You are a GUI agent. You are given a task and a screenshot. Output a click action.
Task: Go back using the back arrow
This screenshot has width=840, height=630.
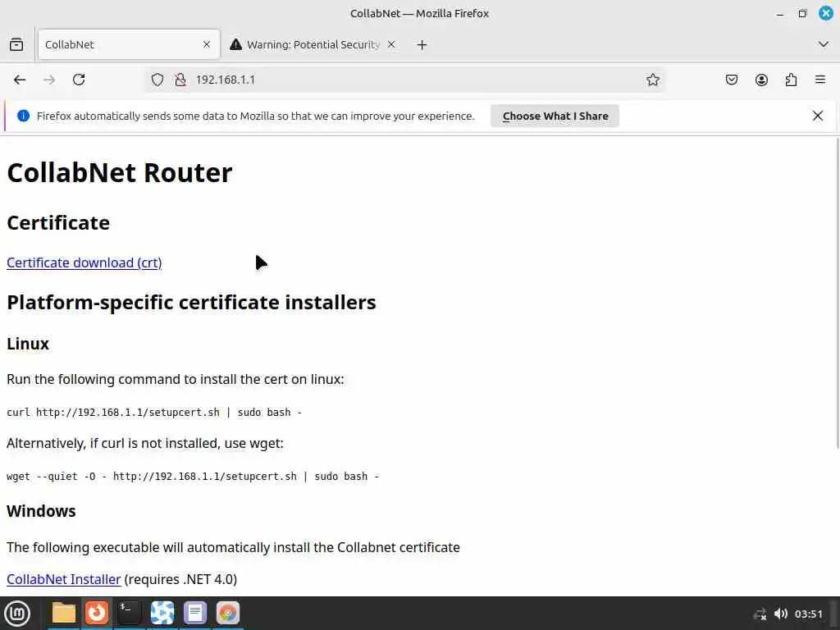pos(20,80)
